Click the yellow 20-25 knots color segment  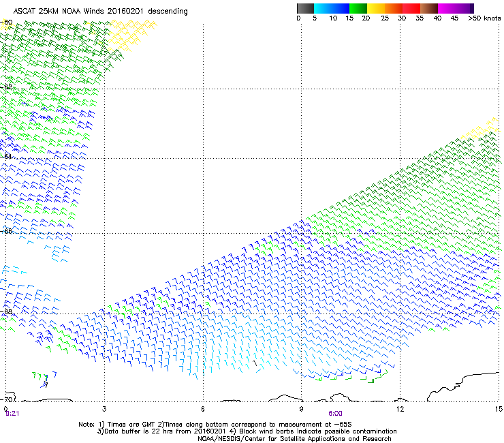[376, 8]
